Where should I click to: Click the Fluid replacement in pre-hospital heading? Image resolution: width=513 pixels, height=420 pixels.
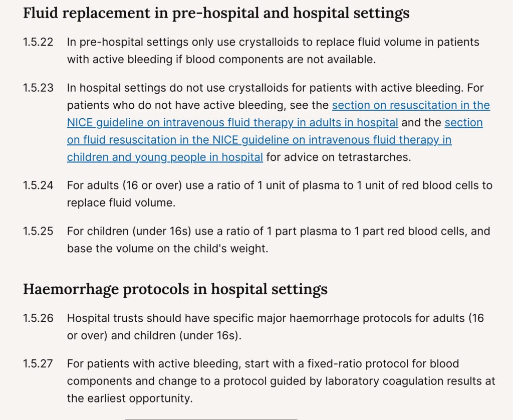click(x=216, y=14)
